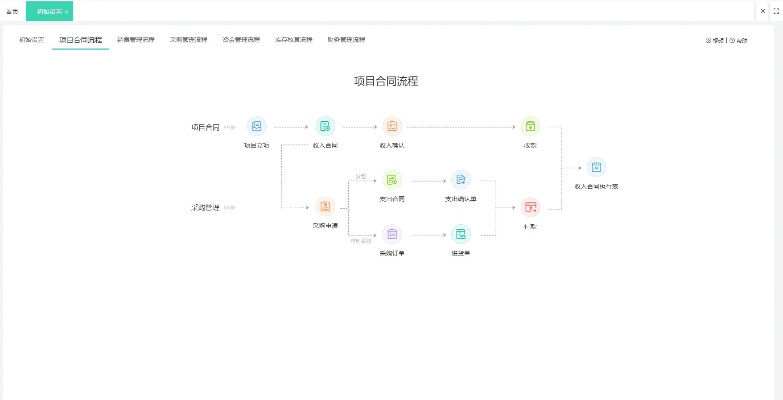Open the 收入确认 orange icon

[392, 126]
